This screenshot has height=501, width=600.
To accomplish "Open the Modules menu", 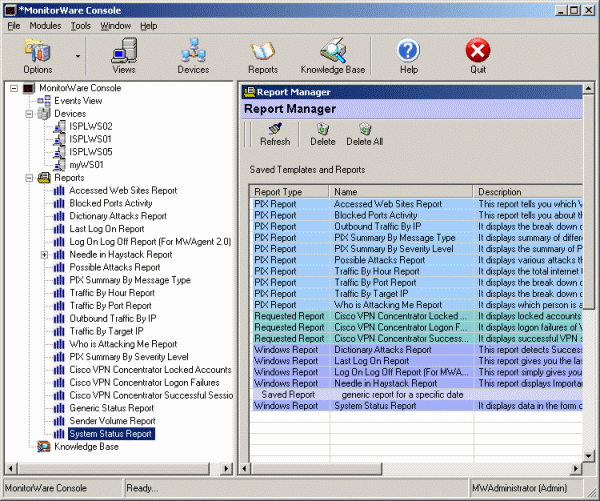I will click(x=45, y=25).
